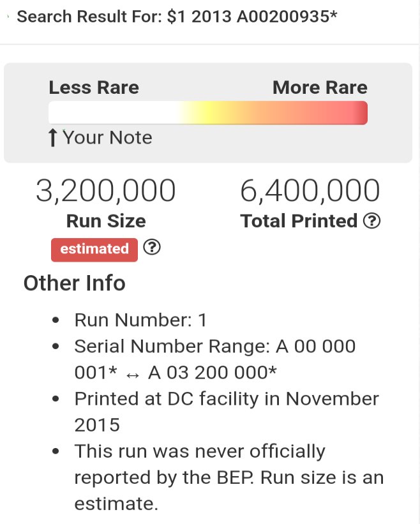420x524 pixels.
Task: Select the red estimated badge
Action: coord(94,250)
